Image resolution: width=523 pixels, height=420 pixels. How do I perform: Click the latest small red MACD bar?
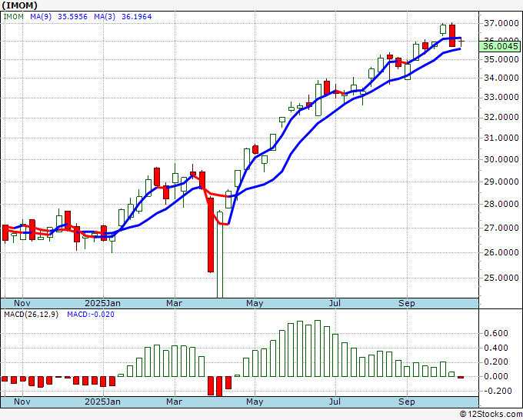tap(460, 377)
